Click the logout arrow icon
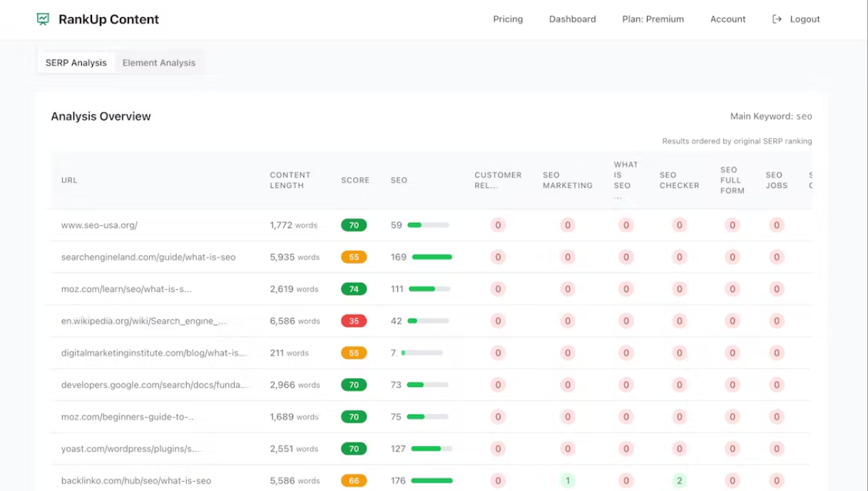Image resolution: width=868 pixels, height=491 pixels. pyautogui.click(x=777, y=19)
